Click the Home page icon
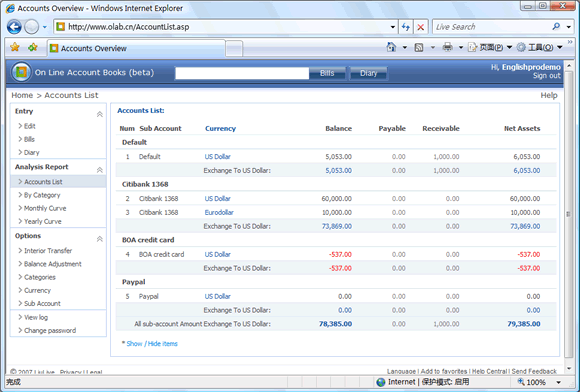 coord(391,47)
